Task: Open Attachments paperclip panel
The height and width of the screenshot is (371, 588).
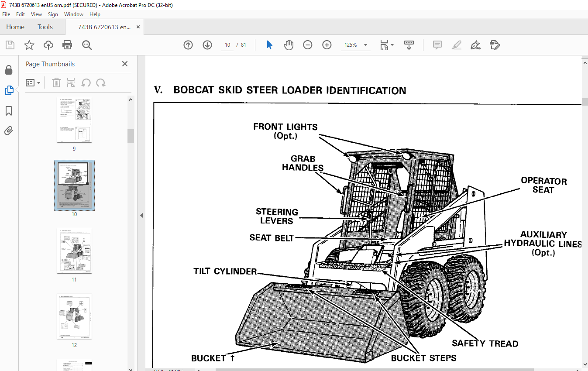Action: point(9,131)
